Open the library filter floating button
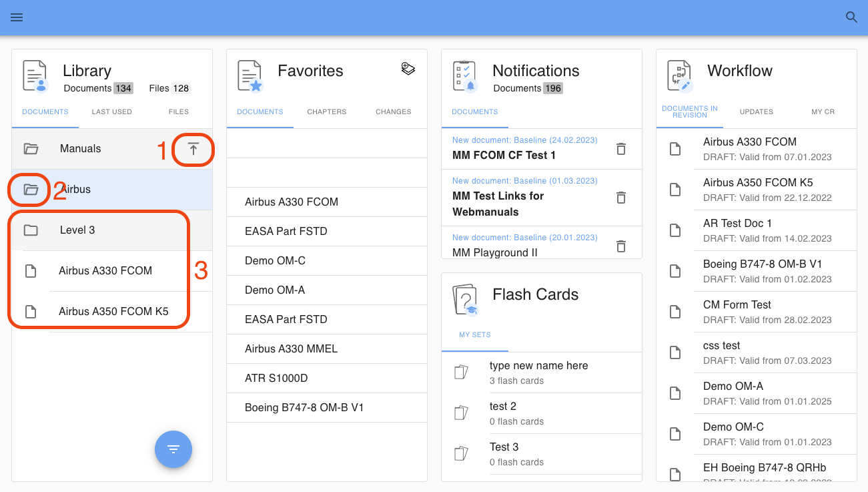The height and width of the screenshot is (492, 868). pyautogui.click(x=173, y=449)
